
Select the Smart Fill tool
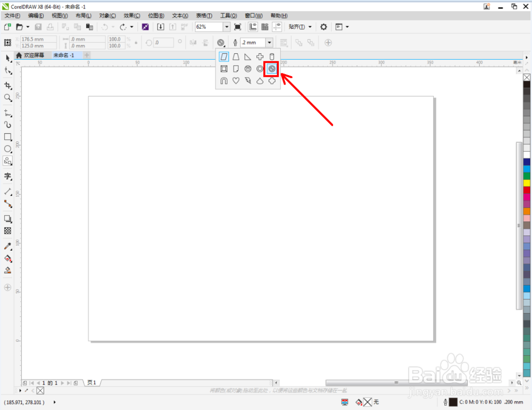pyautogui.click(x=8, y=270)
